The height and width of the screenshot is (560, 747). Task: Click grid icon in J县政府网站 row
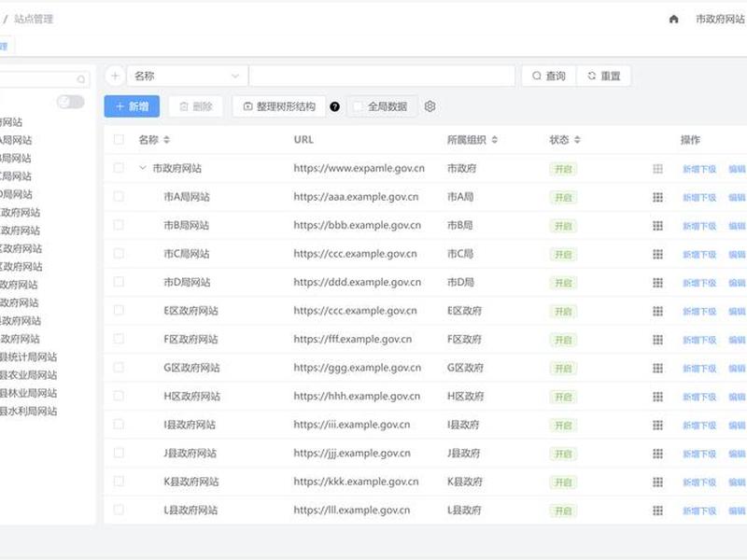(658, 454)
